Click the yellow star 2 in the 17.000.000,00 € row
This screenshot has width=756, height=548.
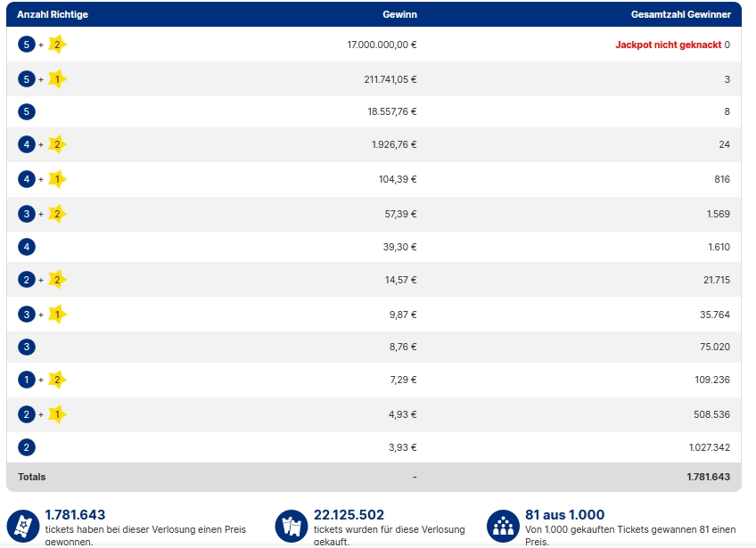57,45
